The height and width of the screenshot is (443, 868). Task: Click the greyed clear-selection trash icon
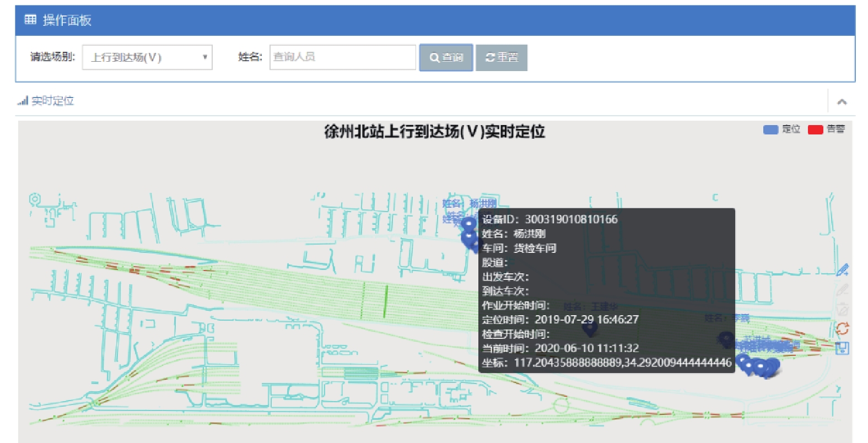tap(842, 309)
